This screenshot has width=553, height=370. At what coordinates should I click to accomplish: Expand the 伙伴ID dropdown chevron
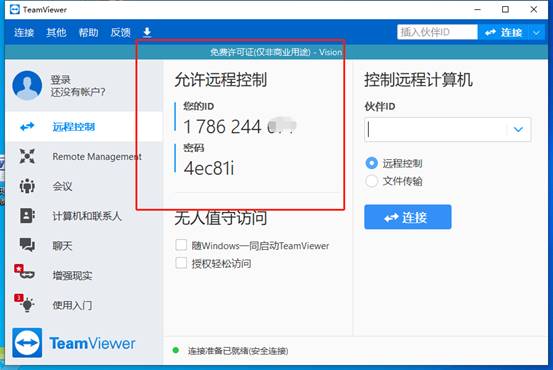518,129
